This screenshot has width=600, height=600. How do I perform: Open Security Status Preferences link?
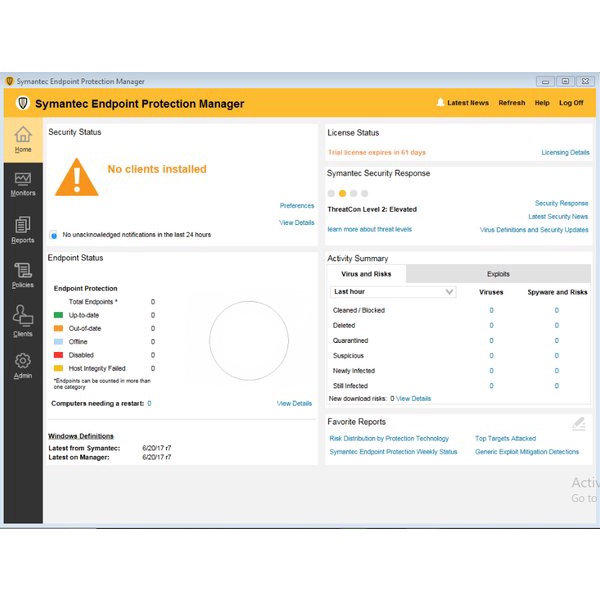(x=297, y=205)
